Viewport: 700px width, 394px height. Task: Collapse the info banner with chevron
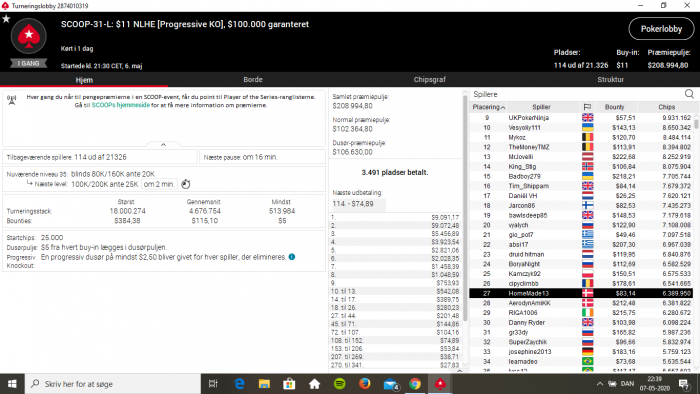tap(163, 145)
